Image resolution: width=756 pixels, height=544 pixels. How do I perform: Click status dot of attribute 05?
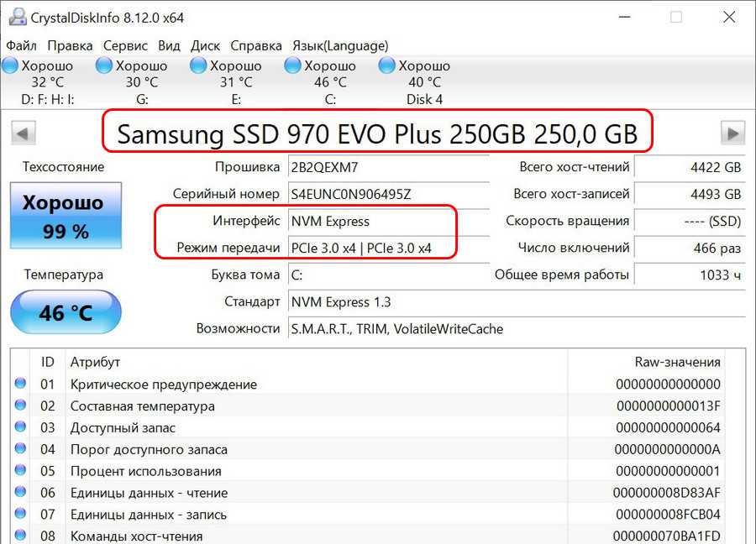20,469
